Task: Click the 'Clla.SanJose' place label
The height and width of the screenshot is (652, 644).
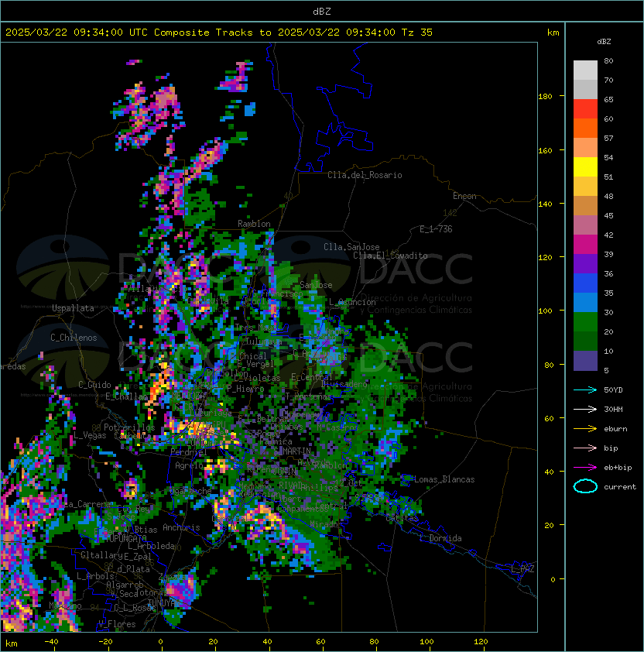Action: click(351, 247)
